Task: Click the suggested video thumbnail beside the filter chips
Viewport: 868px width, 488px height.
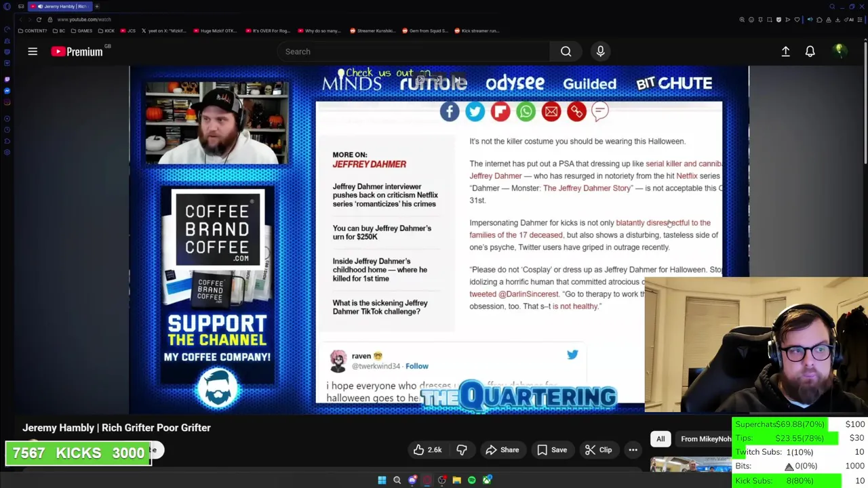Action: [690, 464]
